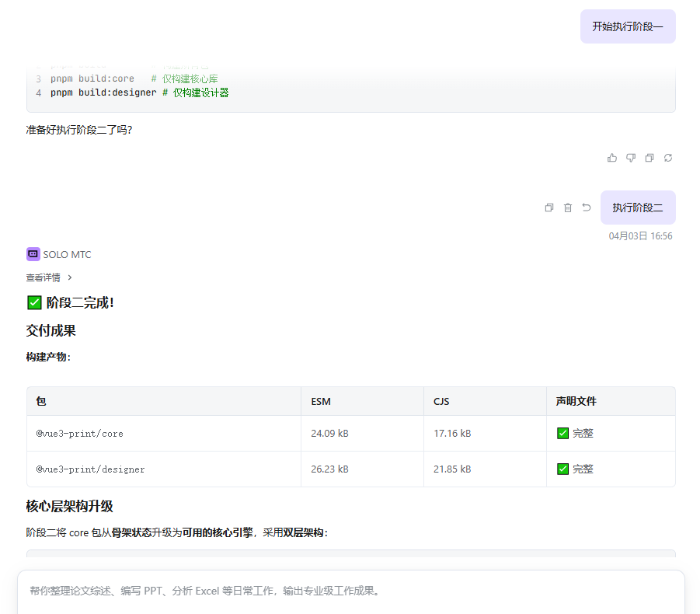Expand the 查看详情 chevron

70,277
